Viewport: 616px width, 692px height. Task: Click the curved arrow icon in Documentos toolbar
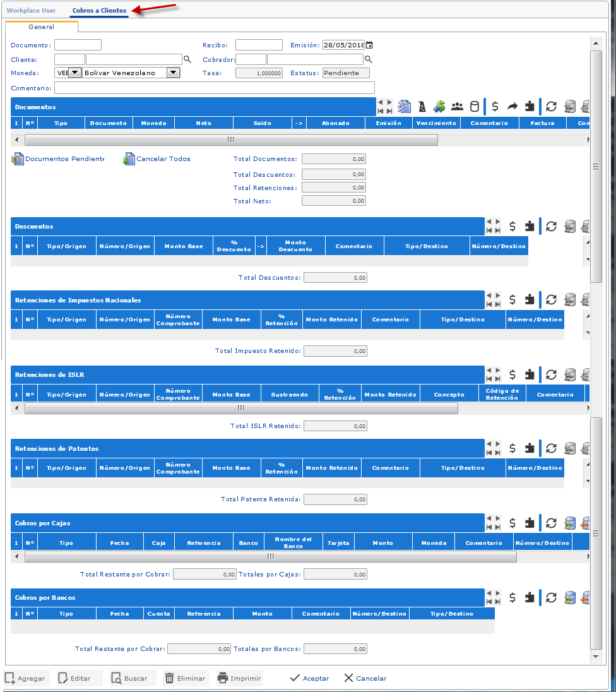[512, 106]
